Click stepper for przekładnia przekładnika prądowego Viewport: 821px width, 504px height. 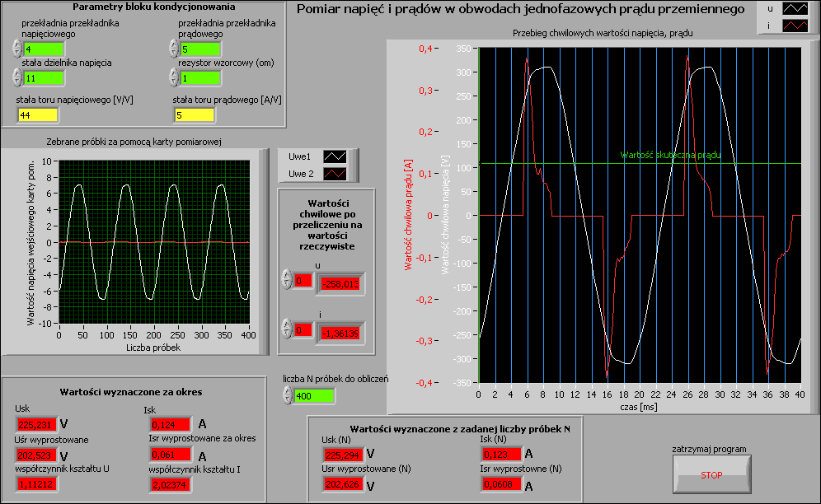(174, 49)
